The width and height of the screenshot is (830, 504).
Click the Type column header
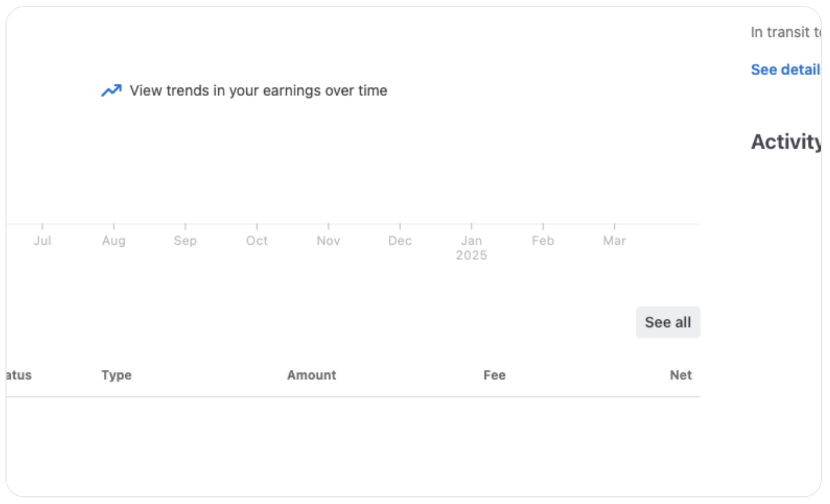[116, 375]
